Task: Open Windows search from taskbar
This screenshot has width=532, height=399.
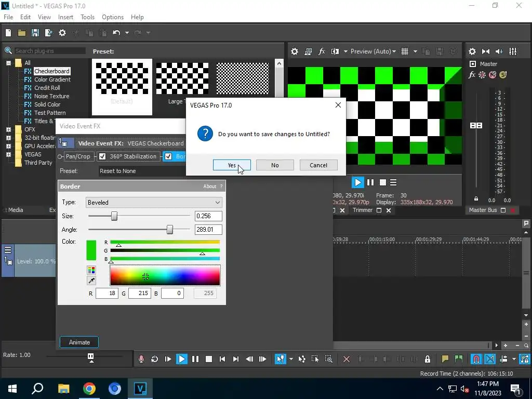Action: point(37,389)
